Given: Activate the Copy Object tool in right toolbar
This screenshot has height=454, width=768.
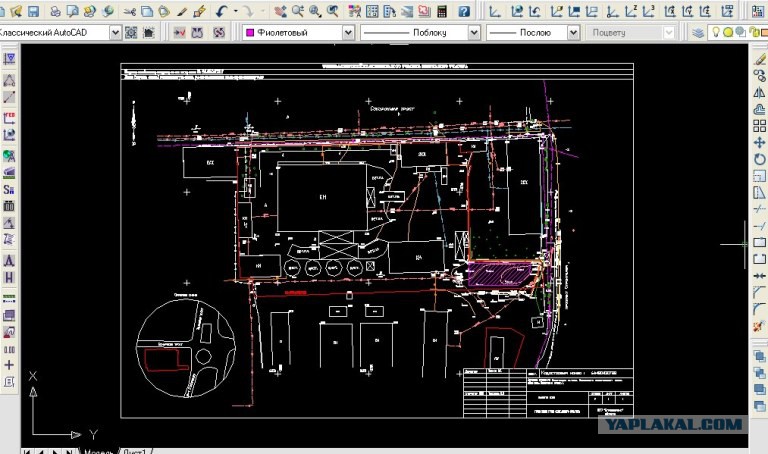Looking at the screenshot, I should point(759,75).
